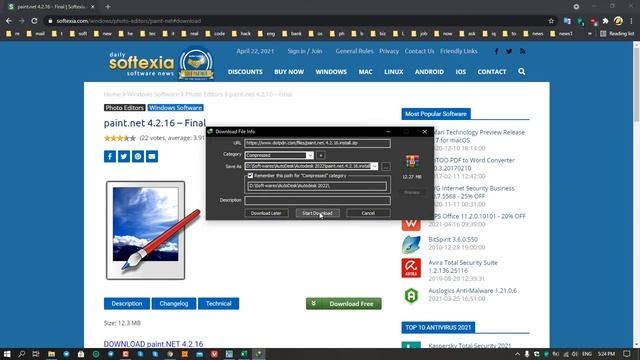The height and width of the screenshot is (360, 640).
Task: Open Avira Total Security Suite entry
Action: pyautogui.click(x=463, y=267)
